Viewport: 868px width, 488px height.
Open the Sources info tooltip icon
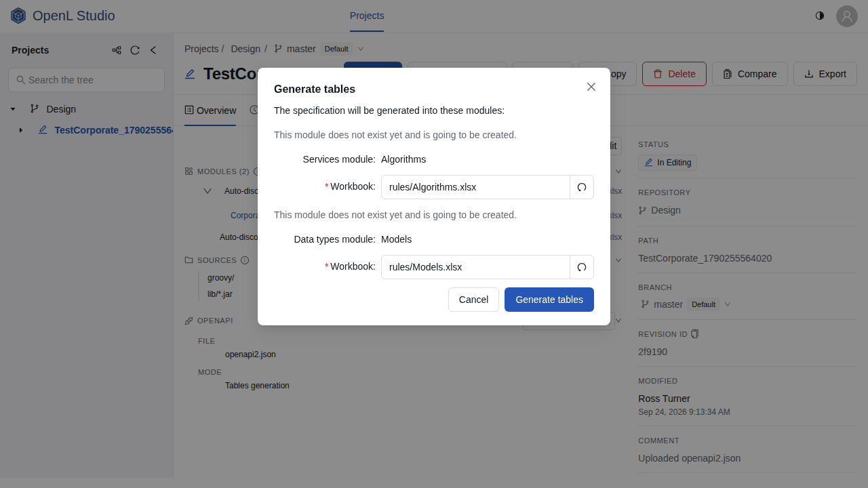tap(245, 260)
